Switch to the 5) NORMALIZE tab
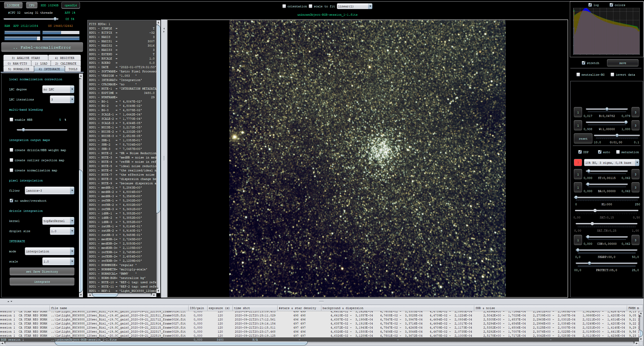The height and width of the screenshot is (346, 644). click(x=18, y=69)
